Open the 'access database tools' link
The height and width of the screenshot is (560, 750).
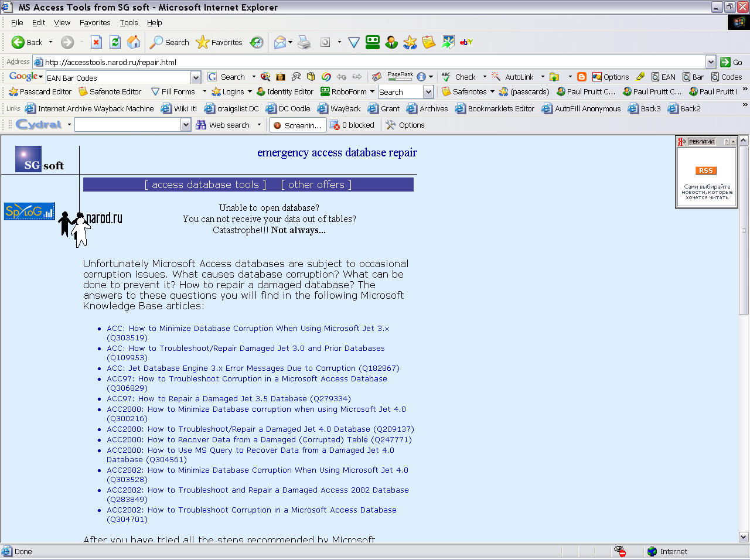click(x=205, y=185)
